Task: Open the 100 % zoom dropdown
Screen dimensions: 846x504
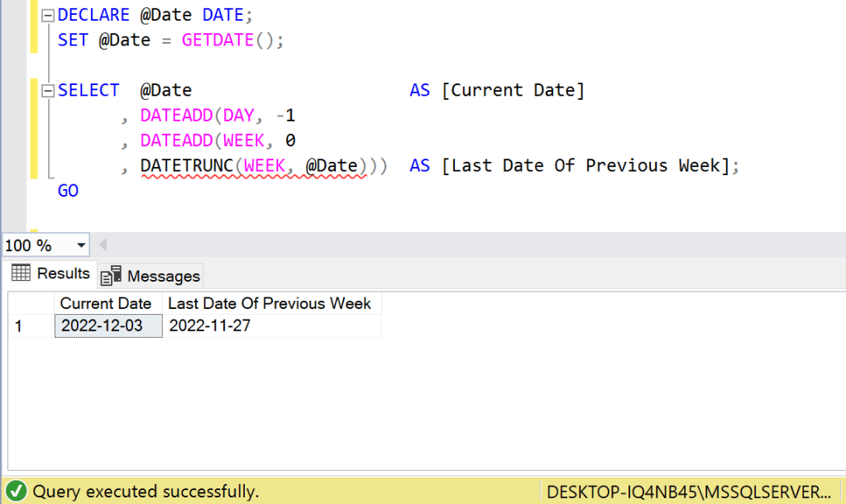Action: pos(81,245)
